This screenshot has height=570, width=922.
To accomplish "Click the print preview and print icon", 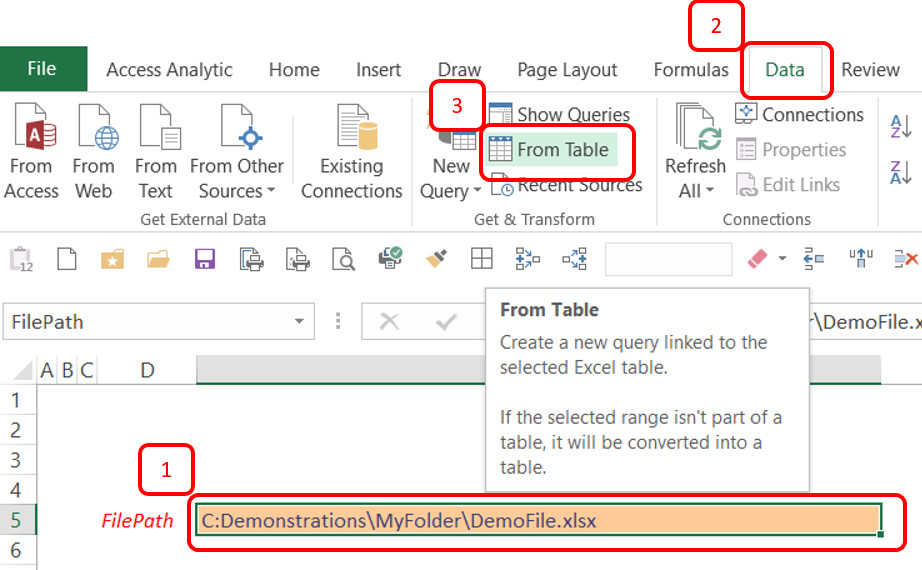I will click(x=251, y=259).
